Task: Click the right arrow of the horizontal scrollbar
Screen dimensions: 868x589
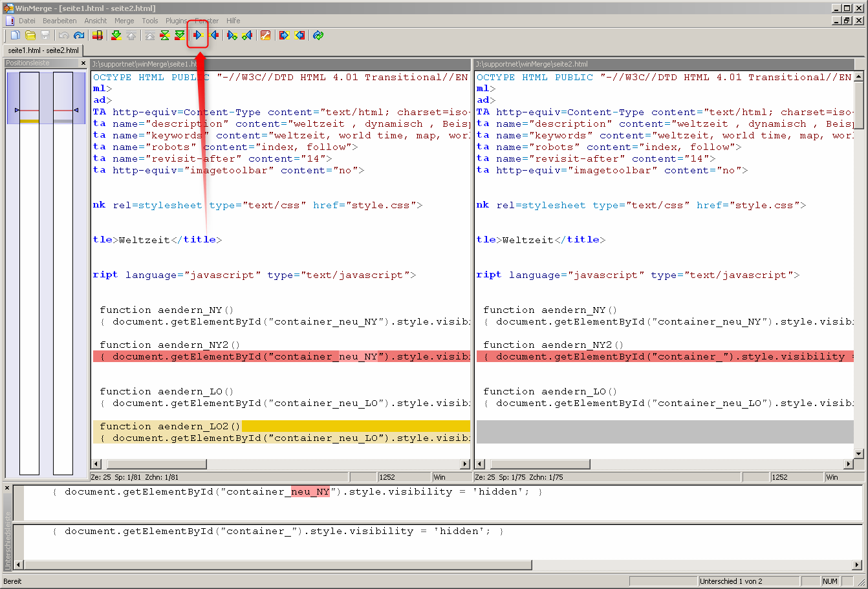Action: pos(464,464)
